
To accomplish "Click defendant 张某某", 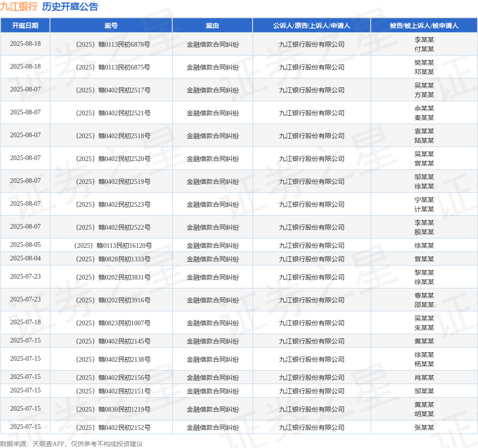I will 424,427.
